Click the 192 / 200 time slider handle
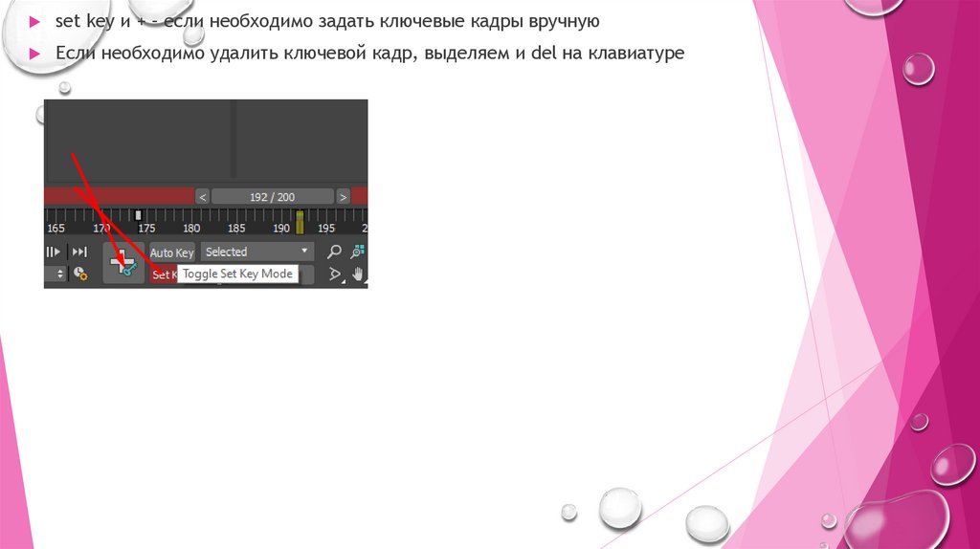 click(273, 197)
